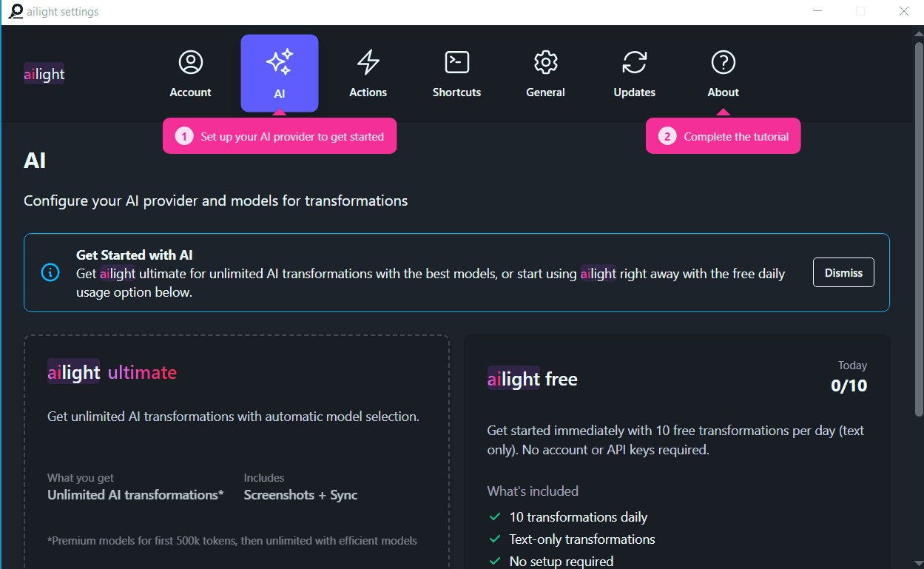This screenshot has height=569, width=924.
Task: Click checkmark beside '10 transformations daily'
Action: [495, 517]
